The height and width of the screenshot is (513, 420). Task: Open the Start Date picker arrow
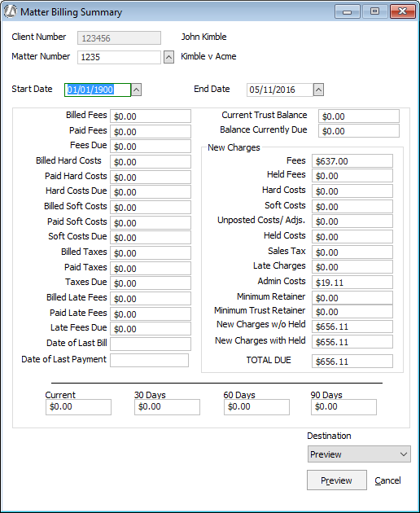pyautogui.click(x=137, y=90)
